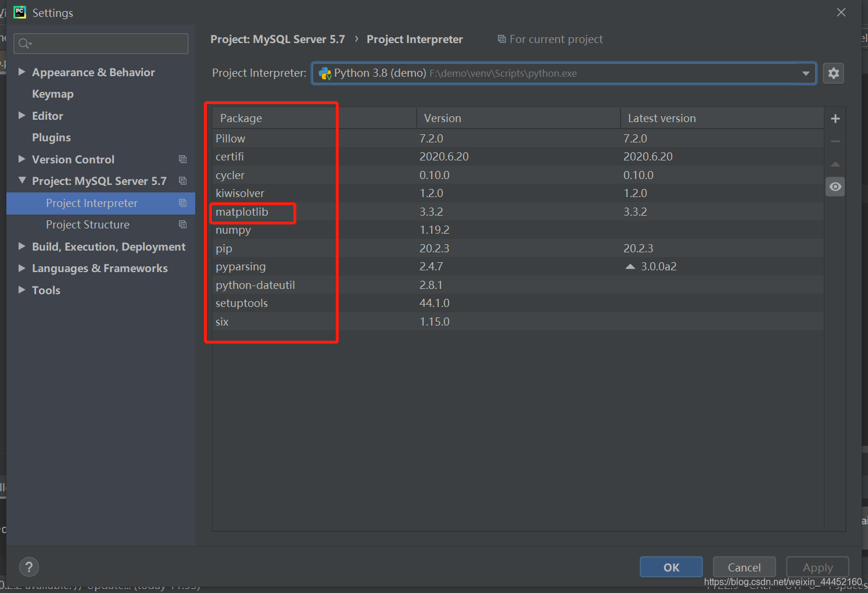Screen dimensions: 868x593
Task: Select the pip package row
Action: pos(518,248)
